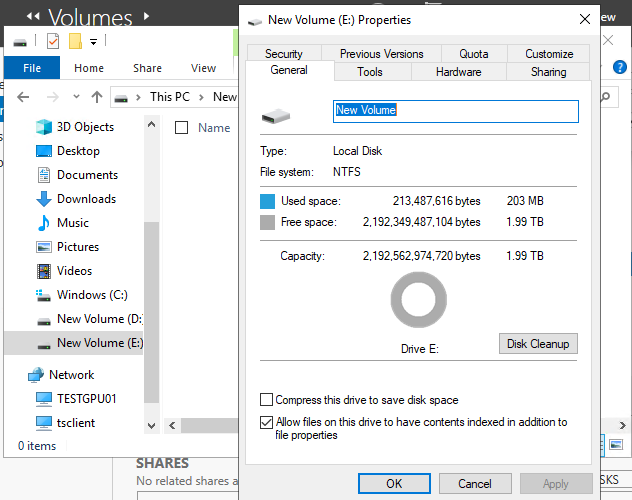Image resolution: width=632 pixels, height=500 pixels.
Task: Open the Hardware tab
Action: coord(458,72)
